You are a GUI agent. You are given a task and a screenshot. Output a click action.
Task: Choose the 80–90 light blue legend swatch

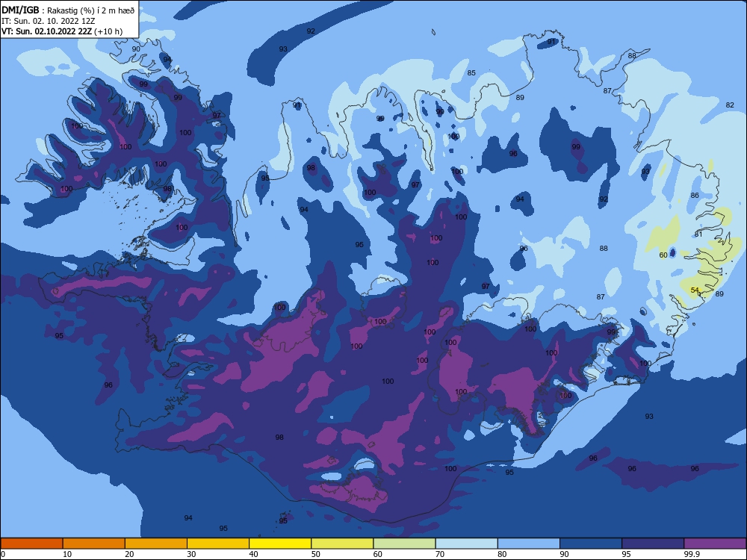(x=529, y=544)
